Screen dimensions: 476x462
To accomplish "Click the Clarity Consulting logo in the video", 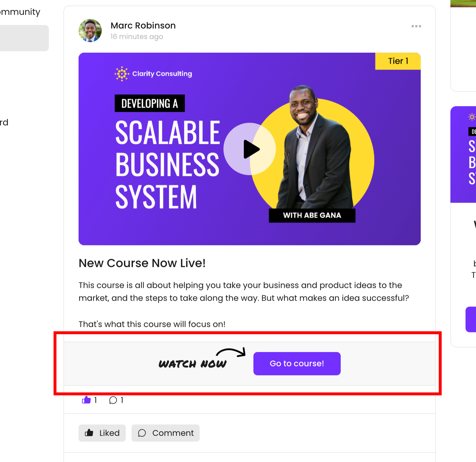I will coord(153,74).
